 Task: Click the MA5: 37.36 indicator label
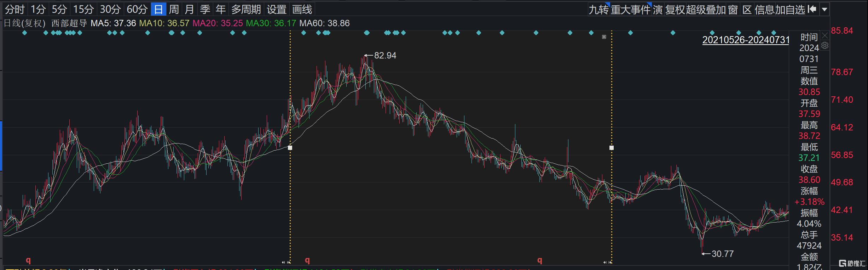coord(113,23)
